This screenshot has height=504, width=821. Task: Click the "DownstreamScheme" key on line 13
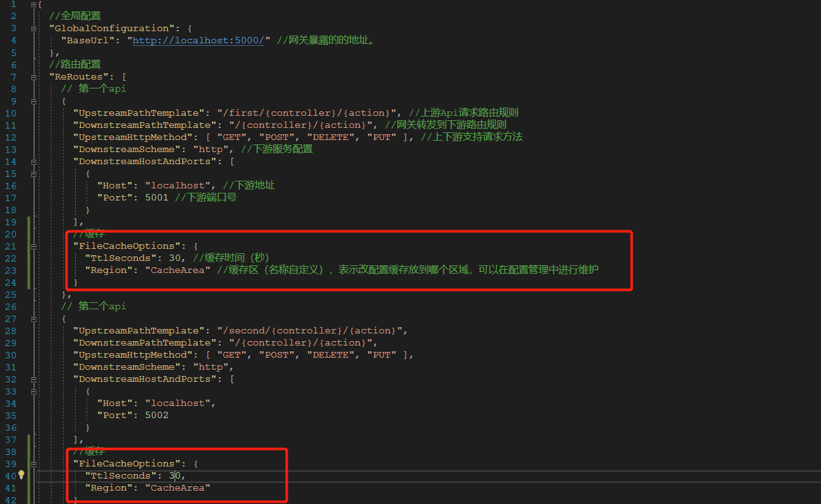click(x=127, y=150)
